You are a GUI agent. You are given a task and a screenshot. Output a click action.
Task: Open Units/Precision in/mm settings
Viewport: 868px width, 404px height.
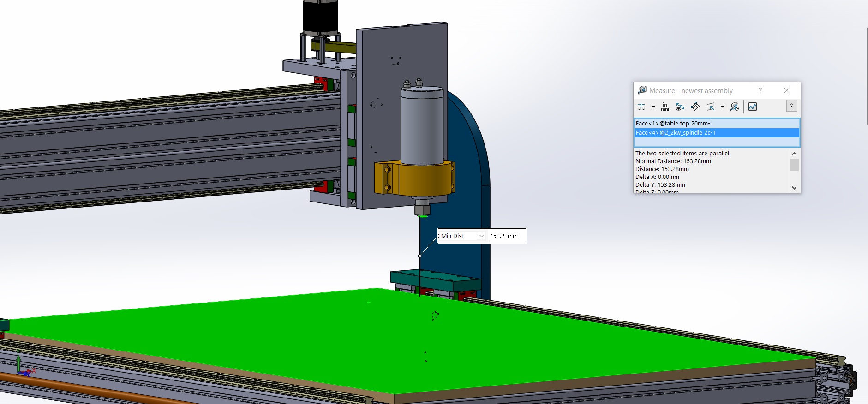(665, 107)
